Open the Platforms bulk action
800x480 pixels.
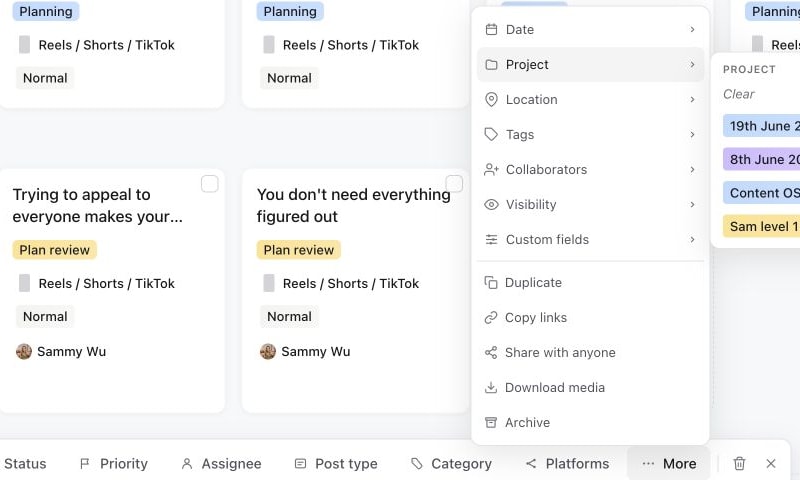(x=567, y=463)
